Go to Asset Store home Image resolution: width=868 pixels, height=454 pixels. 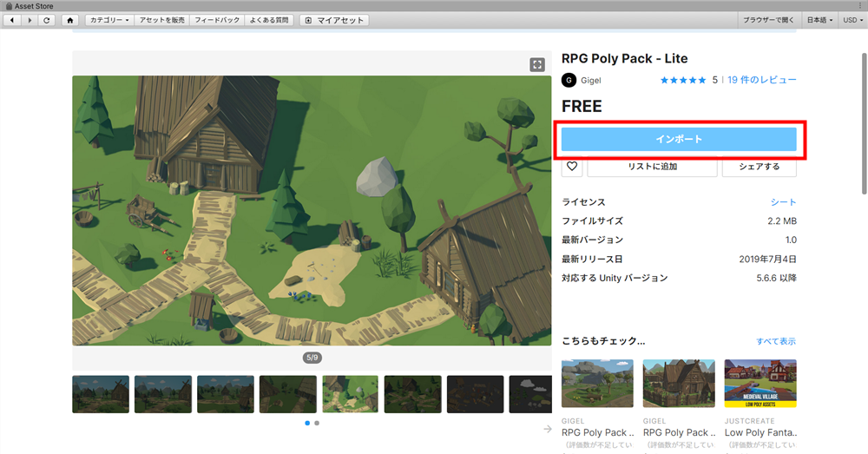(x=69, y=20)
